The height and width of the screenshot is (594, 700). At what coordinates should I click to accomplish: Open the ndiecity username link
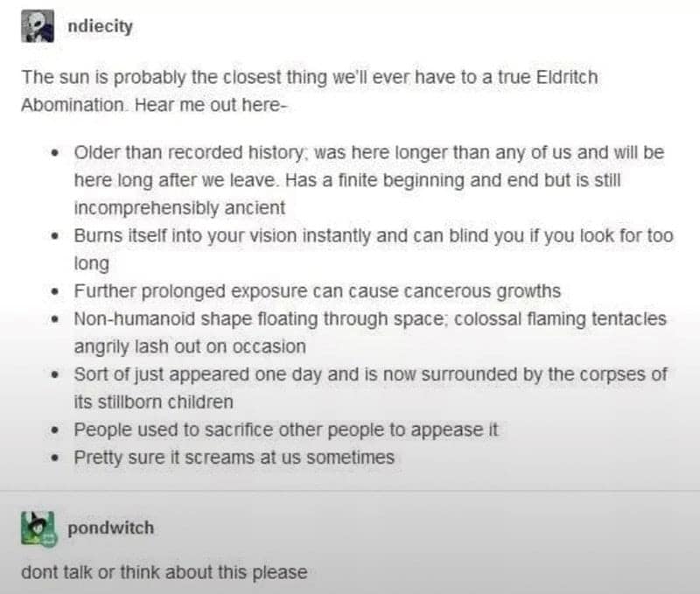[100, 26]
